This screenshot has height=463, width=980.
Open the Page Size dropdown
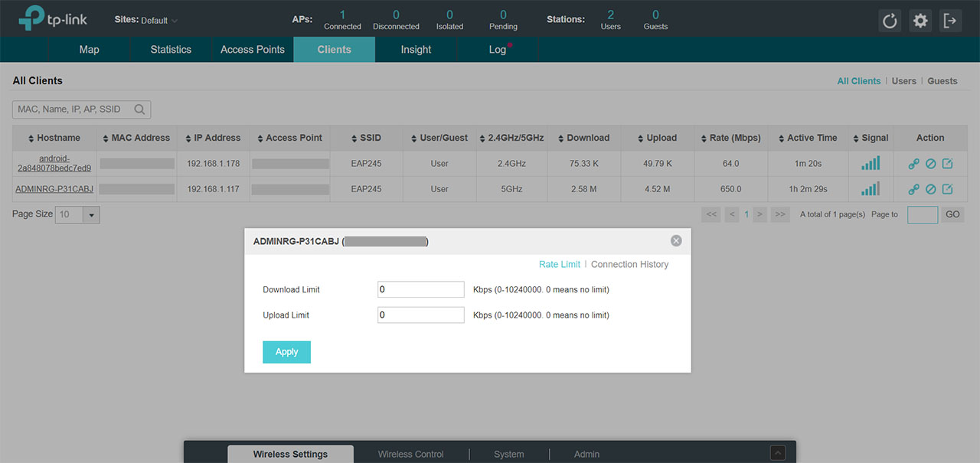click(92, 215)
